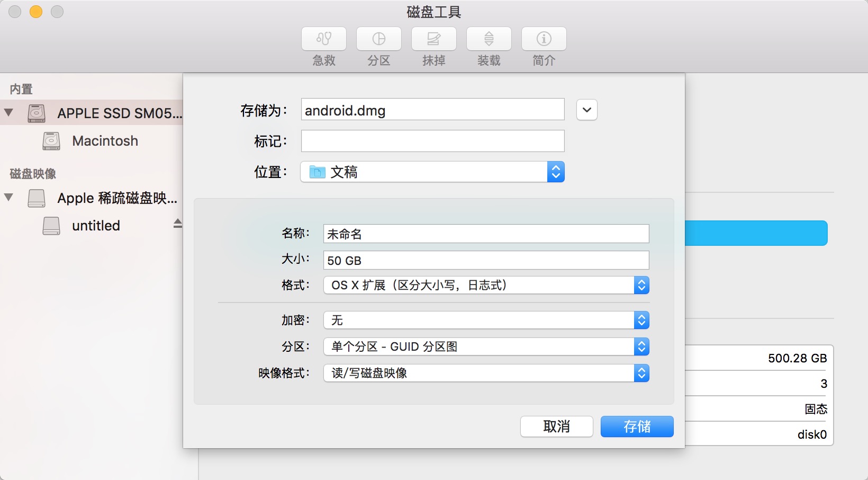Select the Macintosh tree row text

105,141
